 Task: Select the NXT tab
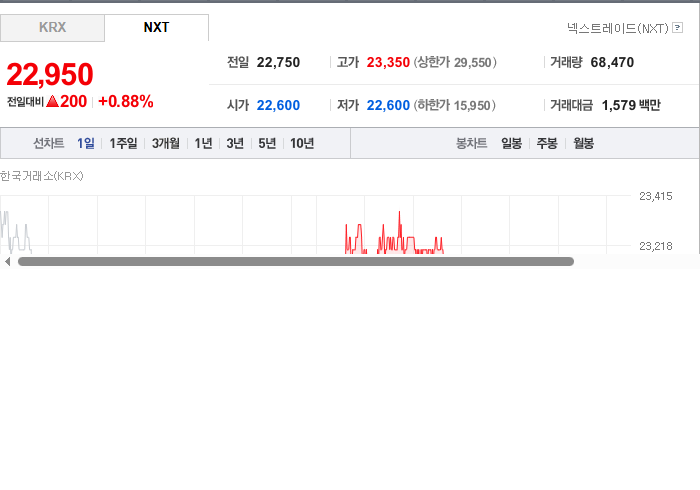point(156,28)
